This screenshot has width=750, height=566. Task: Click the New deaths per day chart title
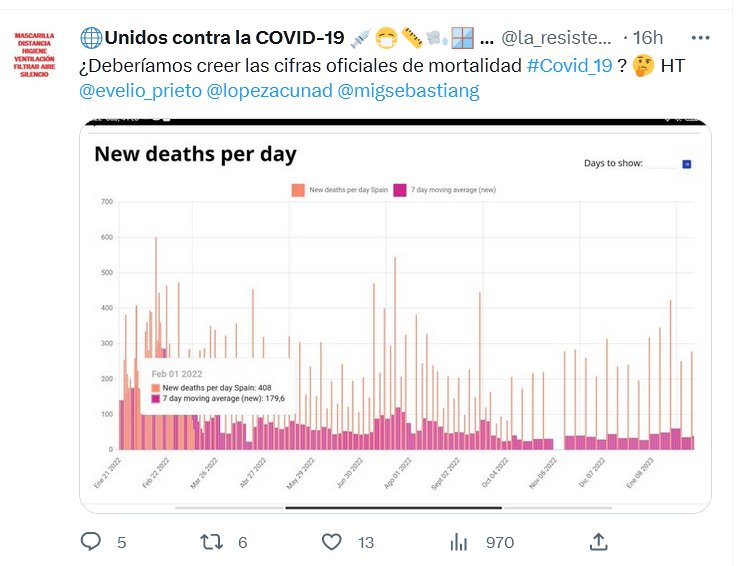pyautogui.click(x=195, y=154)
